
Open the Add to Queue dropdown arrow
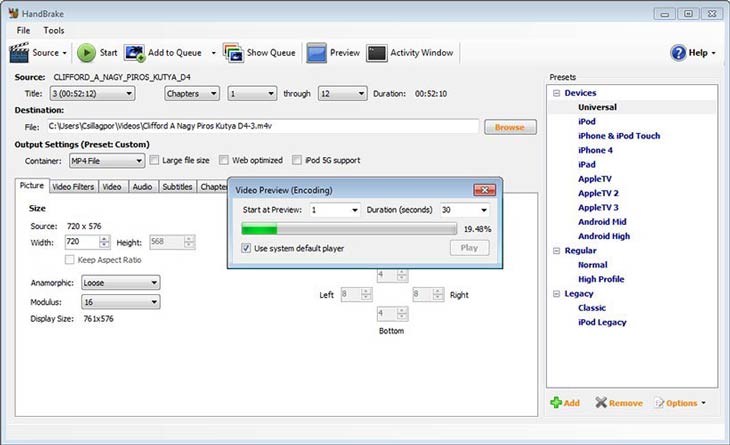click(x=214, y=53)
